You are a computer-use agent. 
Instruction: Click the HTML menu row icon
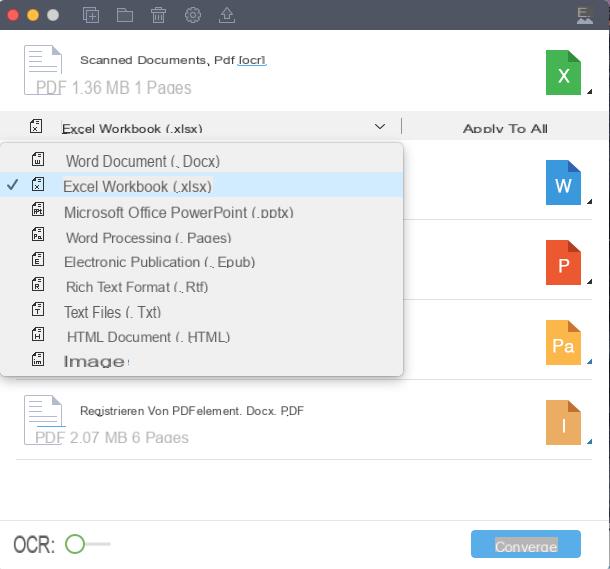[x=38, y=334]
